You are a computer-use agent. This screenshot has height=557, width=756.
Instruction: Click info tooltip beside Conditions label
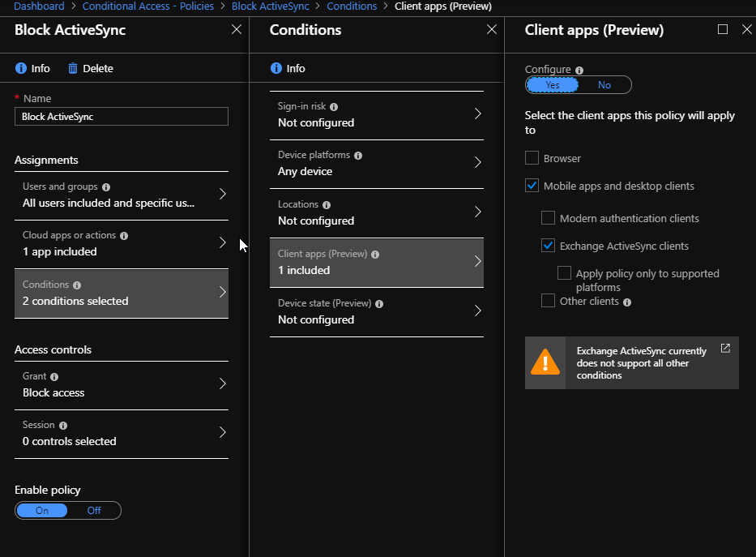tap(77, 285)
